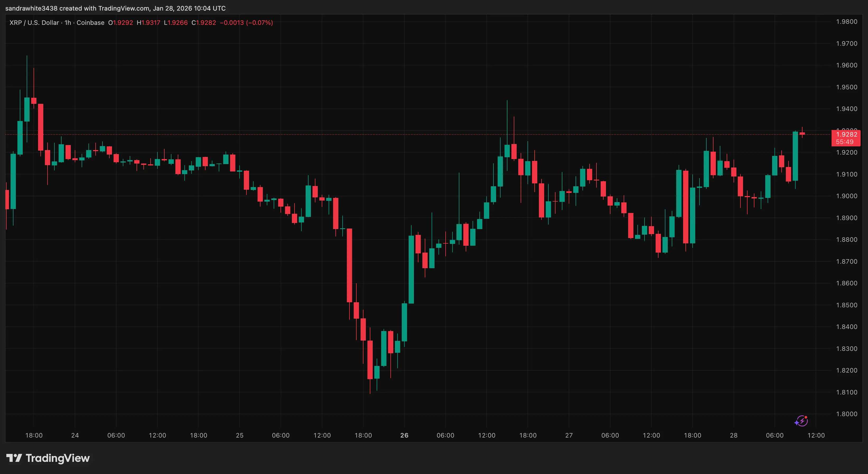Click the 55:49 countdown under price label
This screenshot has height=474, width=868.
click(844, 142)
